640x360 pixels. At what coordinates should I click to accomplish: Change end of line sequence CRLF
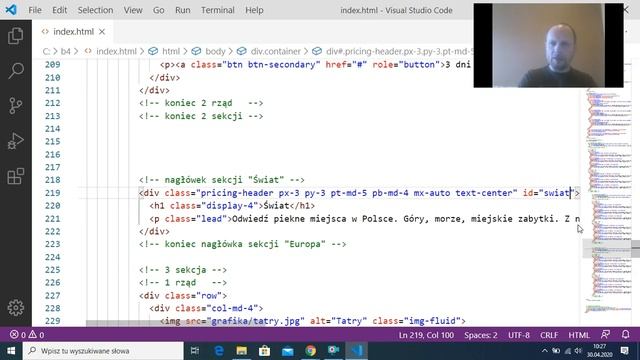[549, 335]
